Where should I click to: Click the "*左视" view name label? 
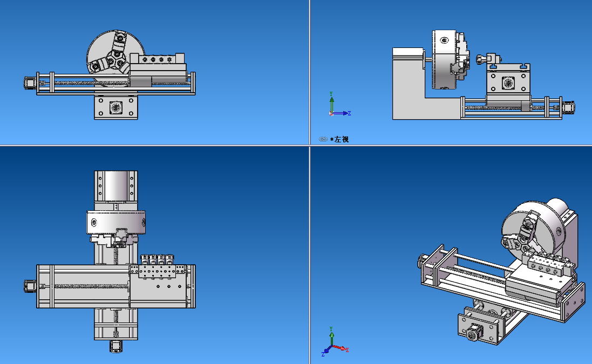(339, 139)
